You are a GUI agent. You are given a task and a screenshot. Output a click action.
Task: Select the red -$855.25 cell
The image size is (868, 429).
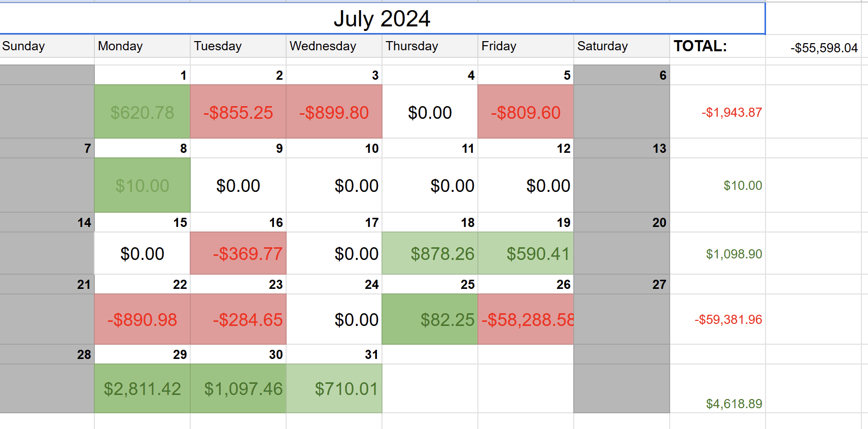pos(238,112)
